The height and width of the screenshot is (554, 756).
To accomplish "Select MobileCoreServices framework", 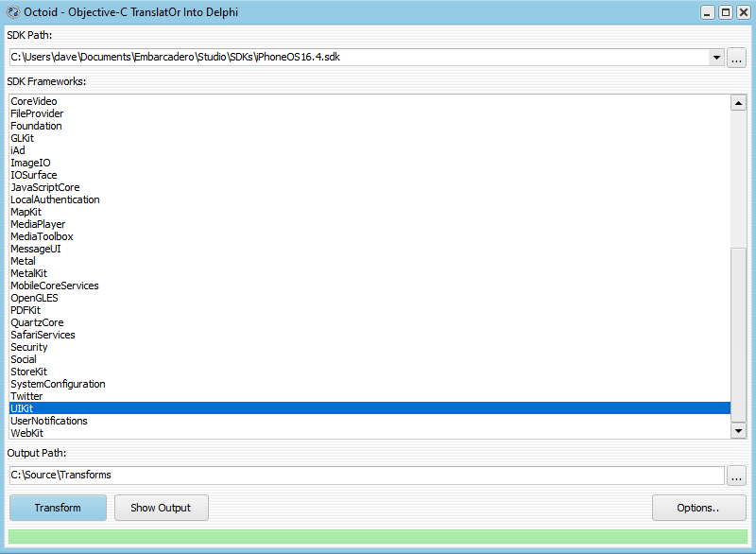I will point(369,286).
